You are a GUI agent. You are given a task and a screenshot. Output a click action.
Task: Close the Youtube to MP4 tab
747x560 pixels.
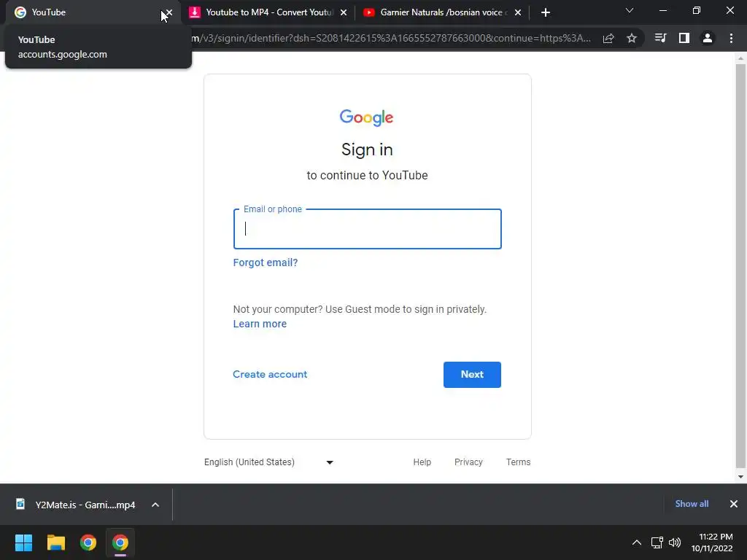pos(344,12)
